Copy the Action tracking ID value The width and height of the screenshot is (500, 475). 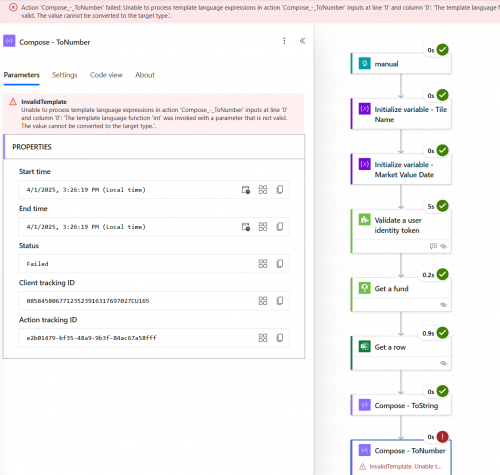280,338
